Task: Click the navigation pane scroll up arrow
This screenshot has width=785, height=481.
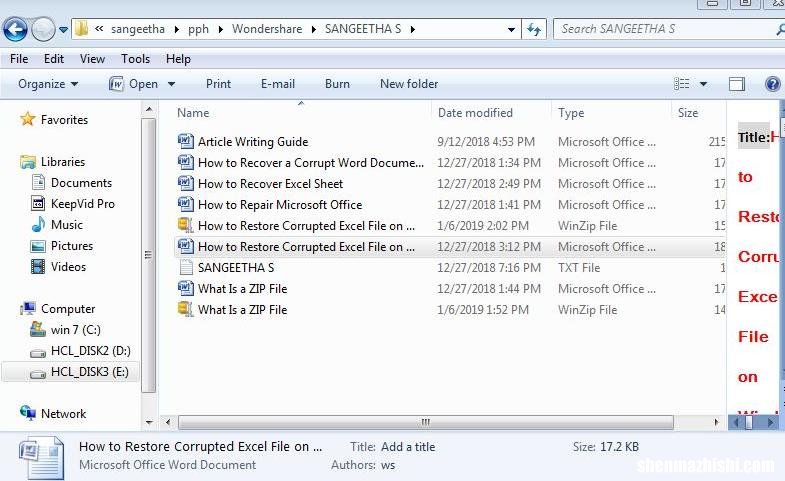Action: click(x=149, y=109)
